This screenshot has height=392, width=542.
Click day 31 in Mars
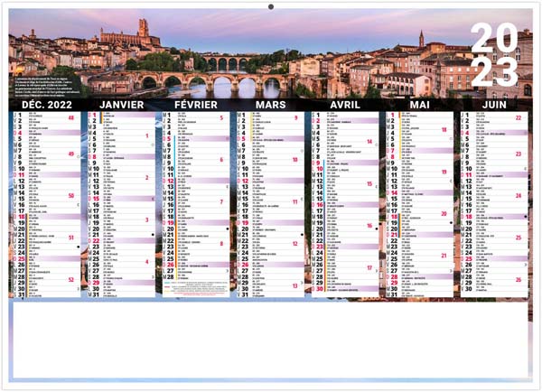click(x=245, y=294)
